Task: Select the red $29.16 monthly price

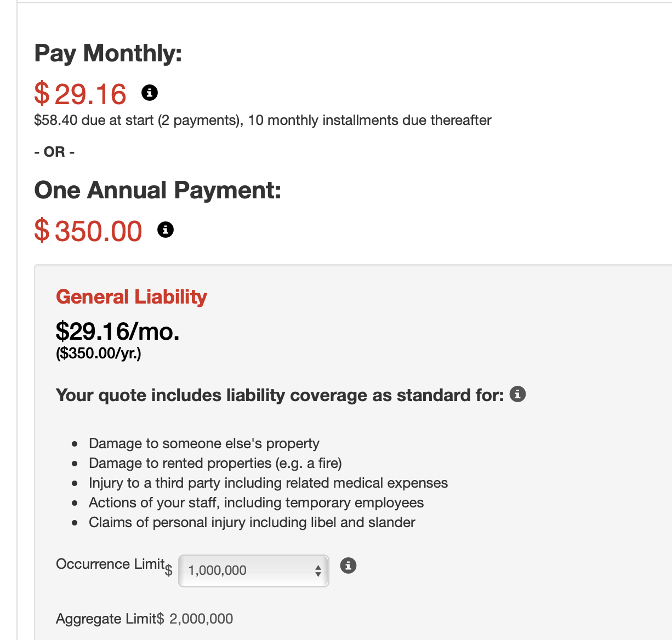Action: click(81, 94)
